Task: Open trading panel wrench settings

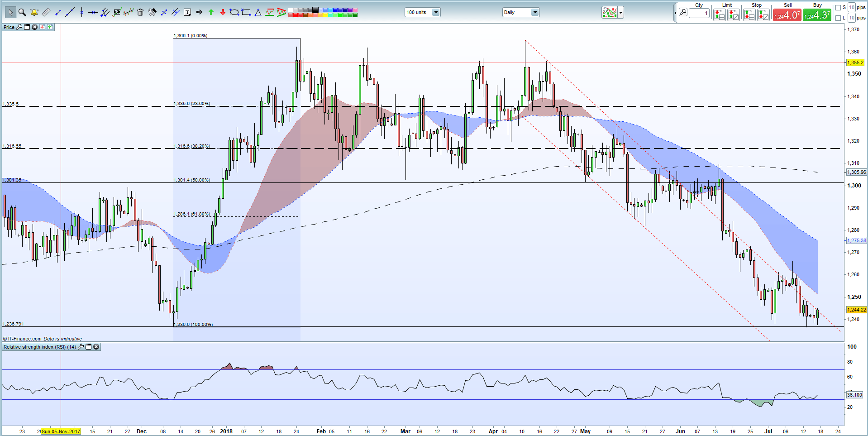Action: 683,12
